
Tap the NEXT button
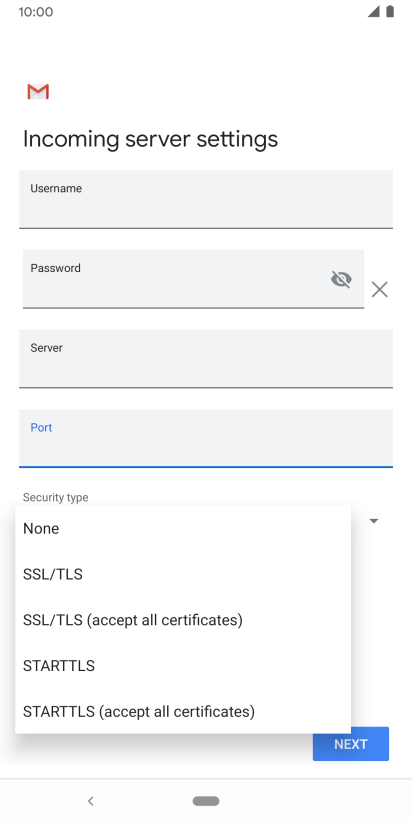click(x=351, y=744)
